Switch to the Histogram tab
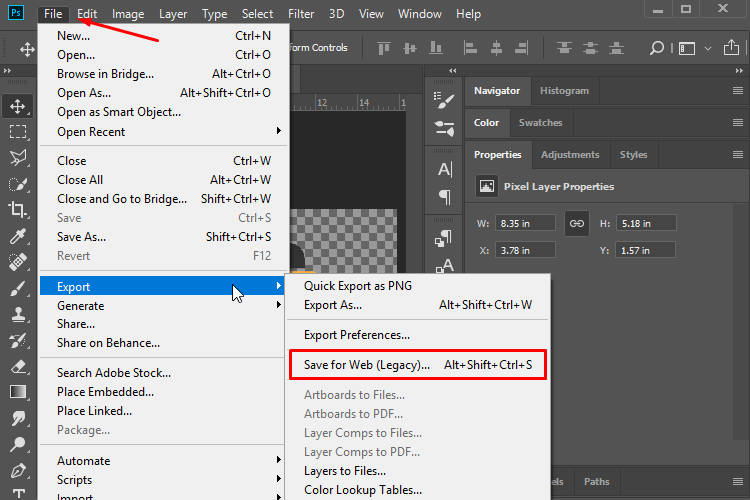The width and height of the screenshot is (750, 500). point(564,90)
